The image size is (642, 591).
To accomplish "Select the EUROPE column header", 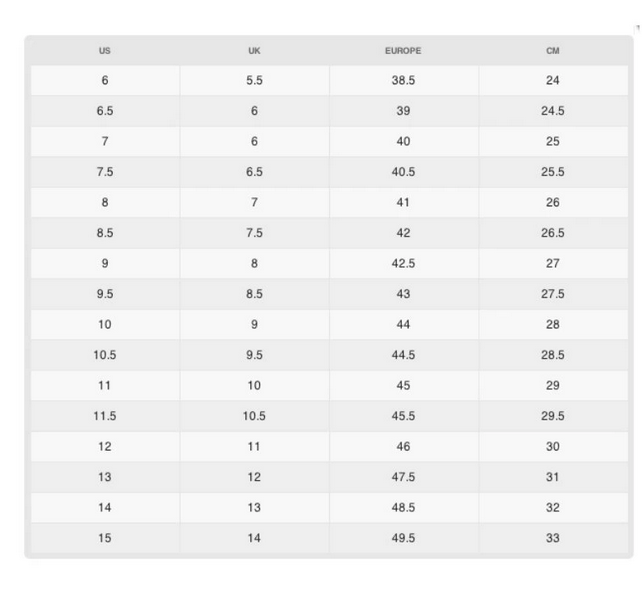I will (x=403, y=50).
